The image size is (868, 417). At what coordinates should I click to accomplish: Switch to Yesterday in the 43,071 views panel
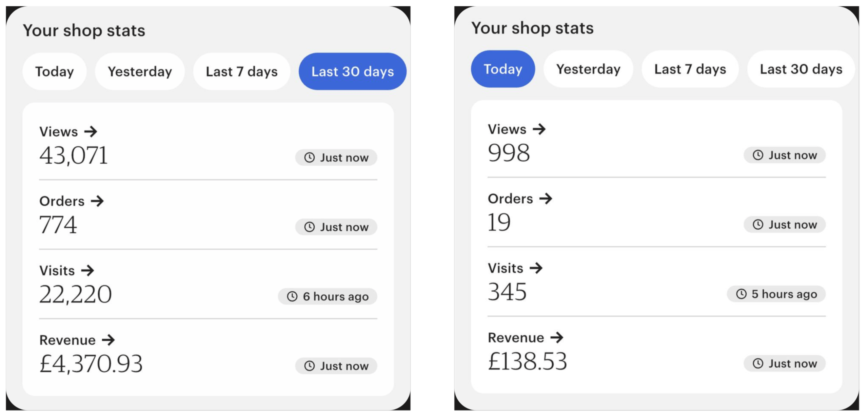[x=140, y=71]
